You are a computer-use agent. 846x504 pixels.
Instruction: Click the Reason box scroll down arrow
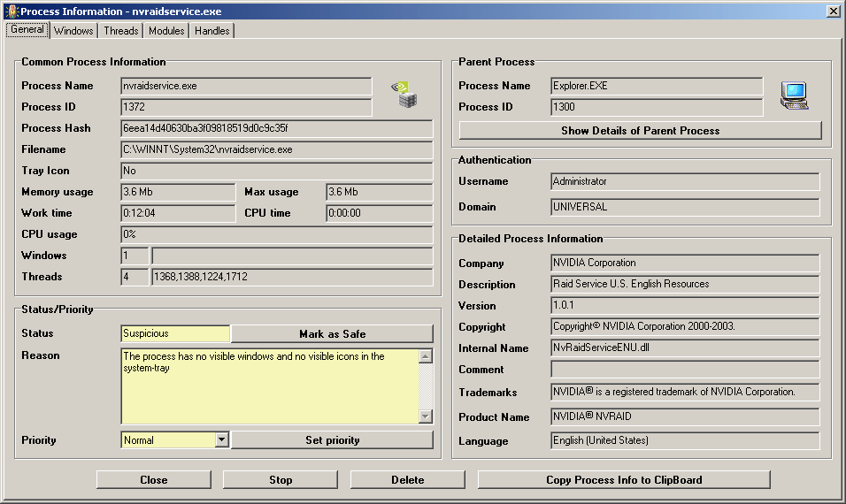(x=425, y=416)
